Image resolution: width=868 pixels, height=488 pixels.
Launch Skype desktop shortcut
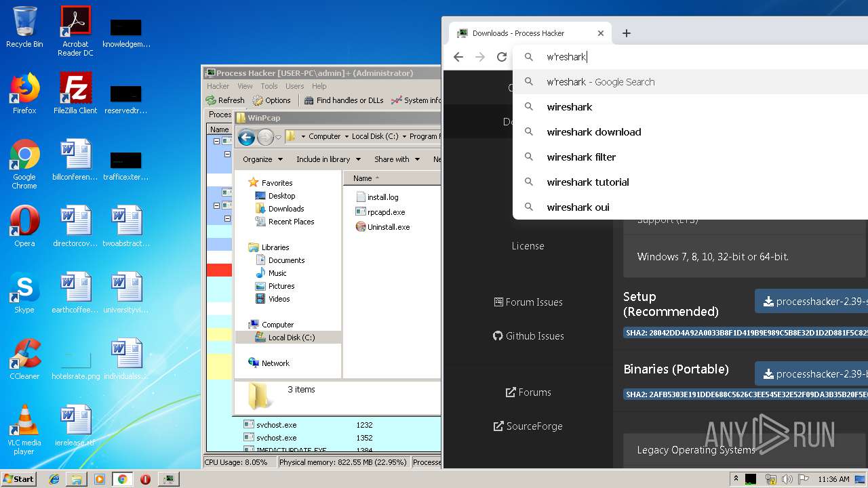[x=24, y=293]
